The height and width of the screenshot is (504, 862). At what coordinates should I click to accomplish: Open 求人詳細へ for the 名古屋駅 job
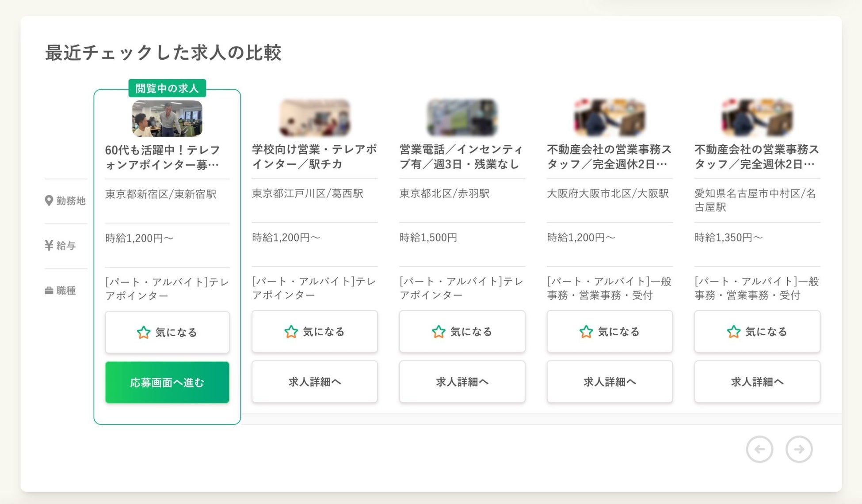click(x=757, y=382)
